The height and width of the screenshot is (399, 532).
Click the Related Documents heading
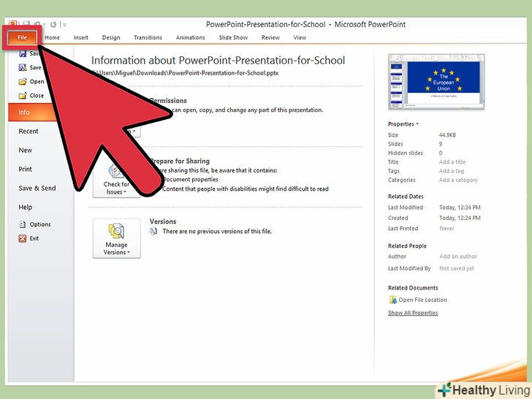413,288
